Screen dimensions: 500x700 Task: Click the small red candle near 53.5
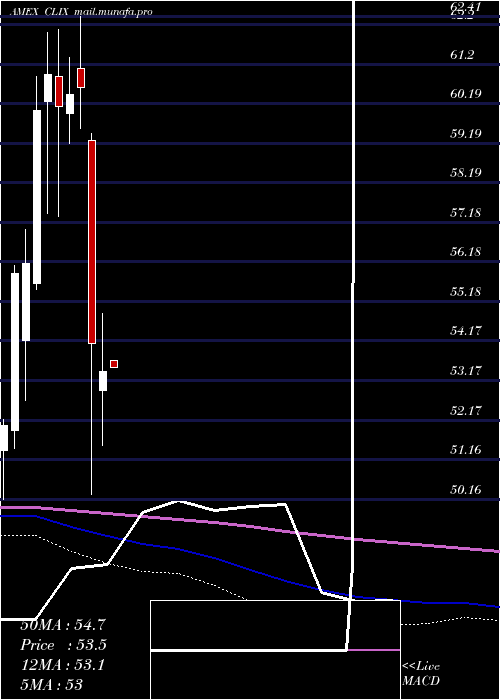coord(114,364)
